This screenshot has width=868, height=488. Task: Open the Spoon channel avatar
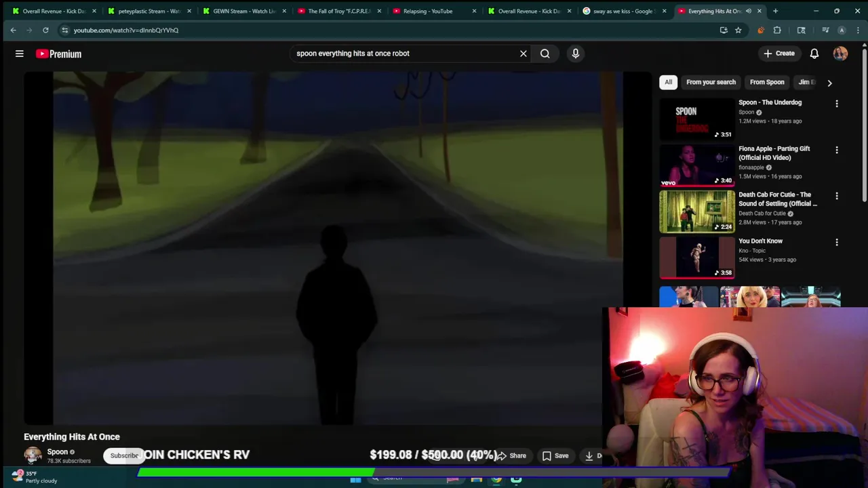coord(33,455)
